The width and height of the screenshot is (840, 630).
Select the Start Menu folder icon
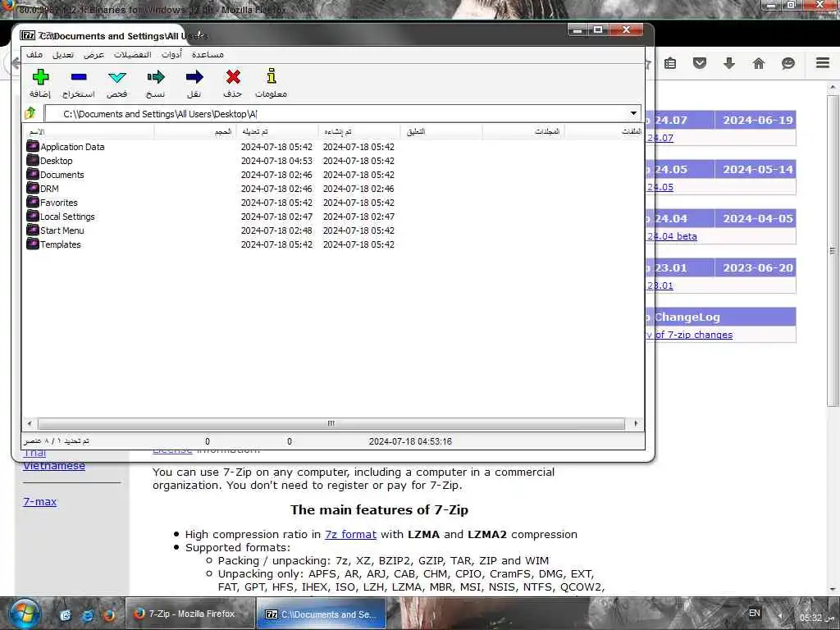[x=33, y=230]
